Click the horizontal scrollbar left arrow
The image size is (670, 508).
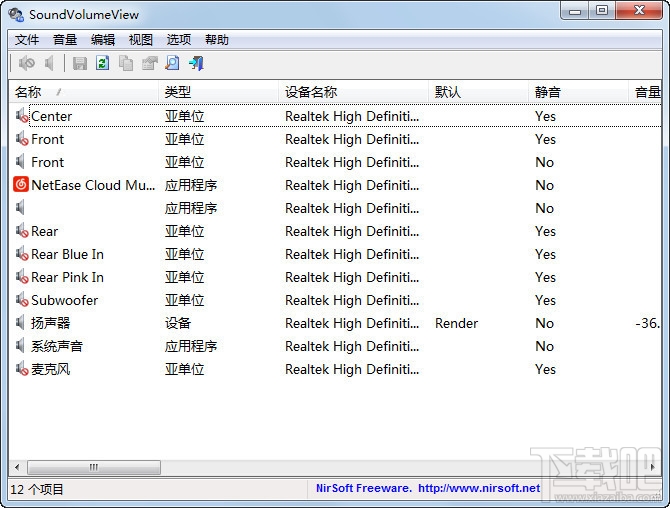pos(17,467)
